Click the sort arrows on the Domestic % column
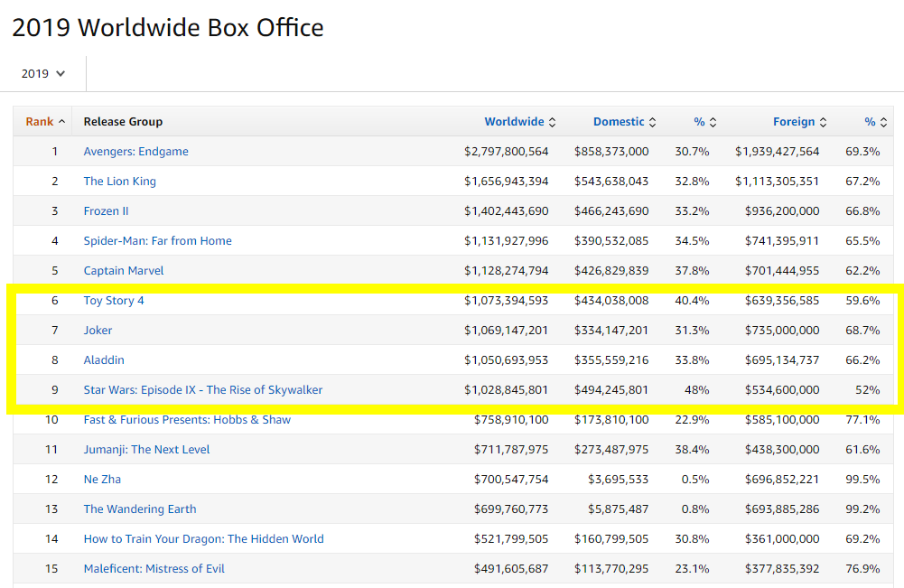904x588 pixels. (713, 122)
